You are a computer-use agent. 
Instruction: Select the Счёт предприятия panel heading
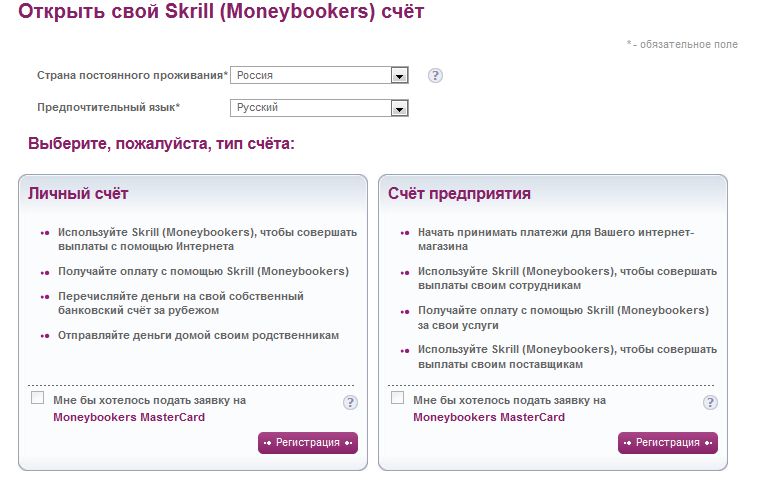[459, 194]
